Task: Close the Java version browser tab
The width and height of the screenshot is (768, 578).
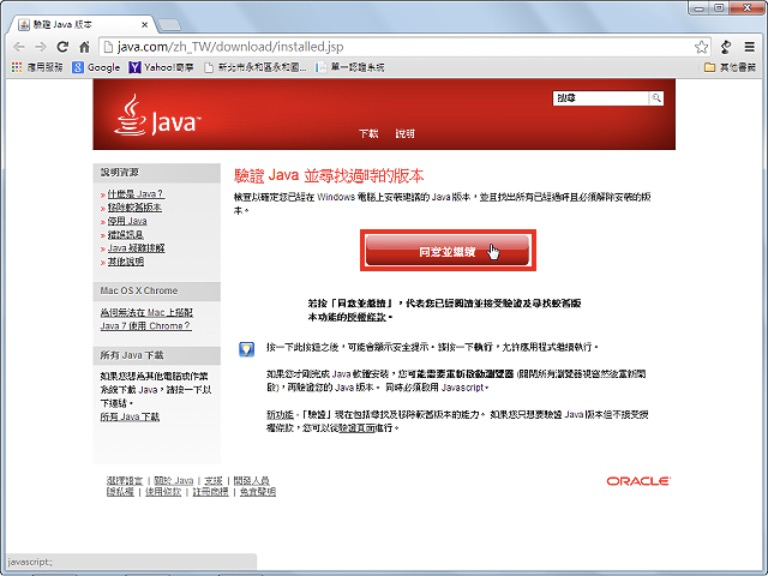Action: (x=144, y=24)
